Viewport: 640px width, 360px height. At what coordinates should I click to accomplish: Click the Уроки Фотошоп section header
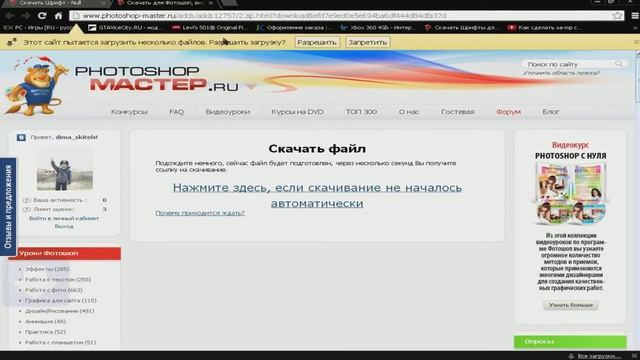click(65, 253)
